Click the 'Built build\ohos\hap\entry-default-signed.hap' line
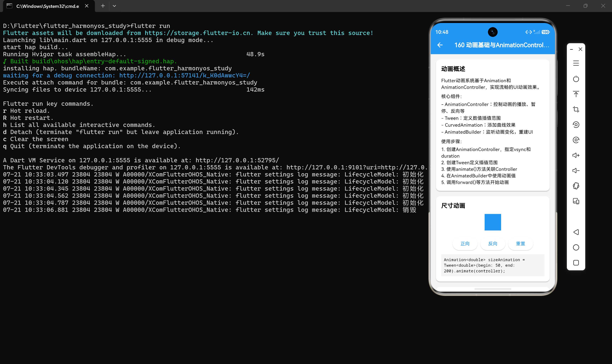Viewport: 612px width, 364px height. point(90,61)
